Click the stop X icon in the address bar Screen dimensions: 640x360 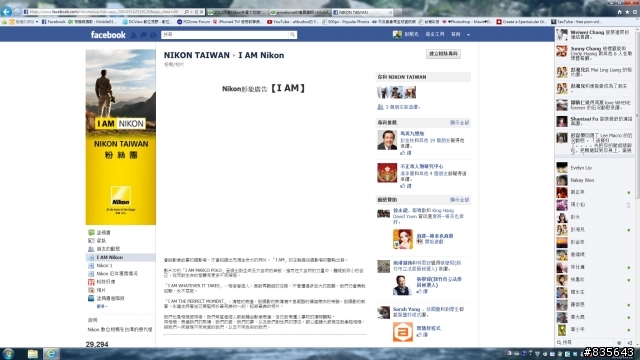[x=201, y=12]
